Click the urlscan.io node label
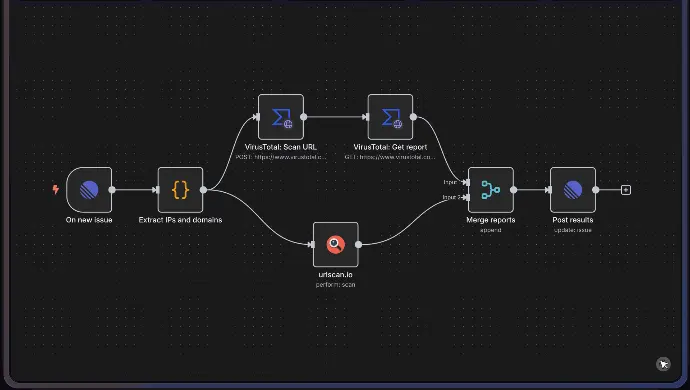Viewport: 690px width, 390px height. click(335, 275)
